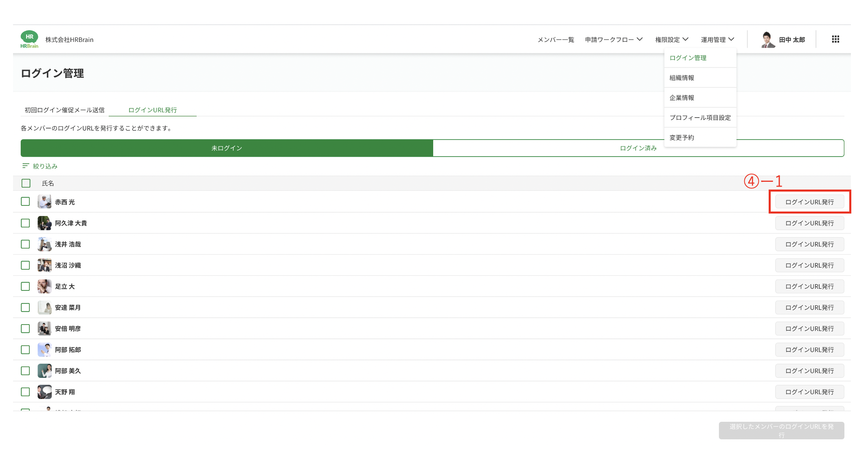
Task: Check the box for 安達 菜月
Action: tap(25, 308)
